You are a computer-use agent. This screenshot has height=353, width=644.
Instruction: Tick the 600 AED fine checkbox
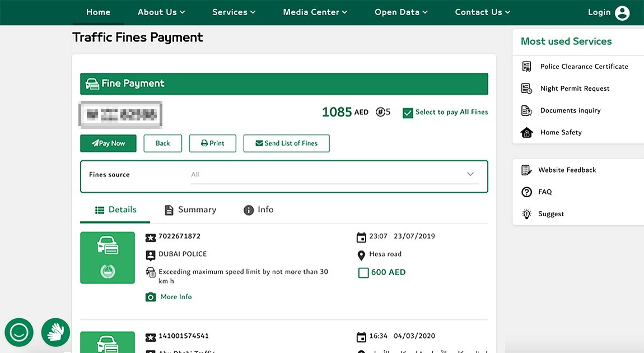(363, 273)
